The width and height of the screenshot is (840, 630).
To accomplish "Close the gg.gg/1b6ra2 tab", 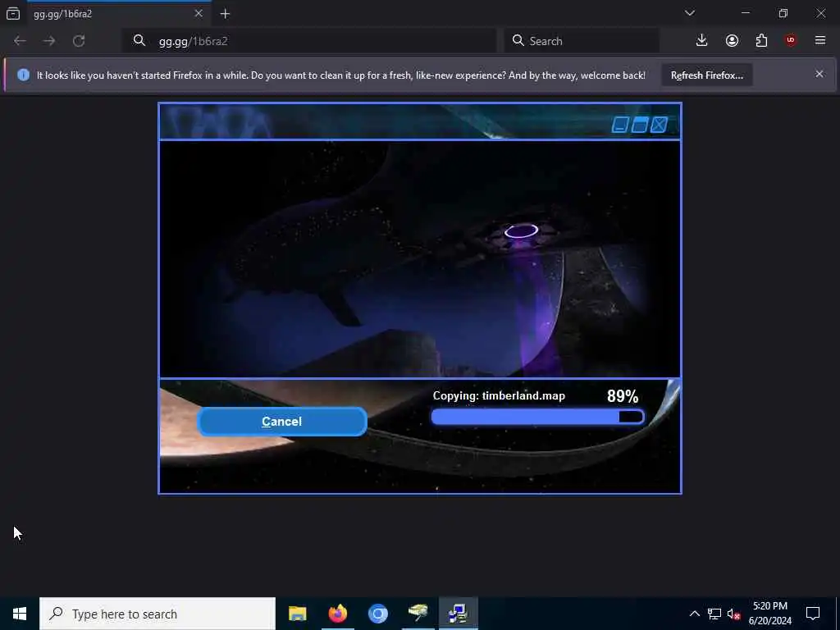I will (x=199, y=13).
